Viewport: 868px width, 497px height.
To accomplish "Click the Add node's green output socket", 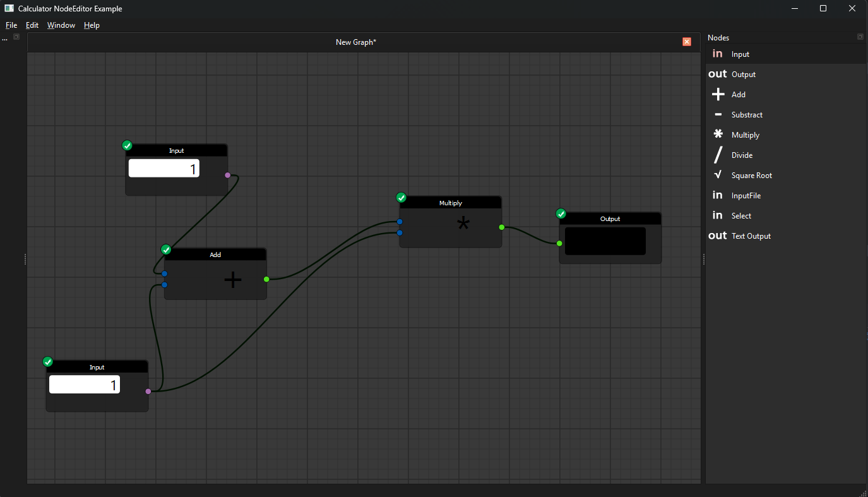I will (x=266, y=279).
